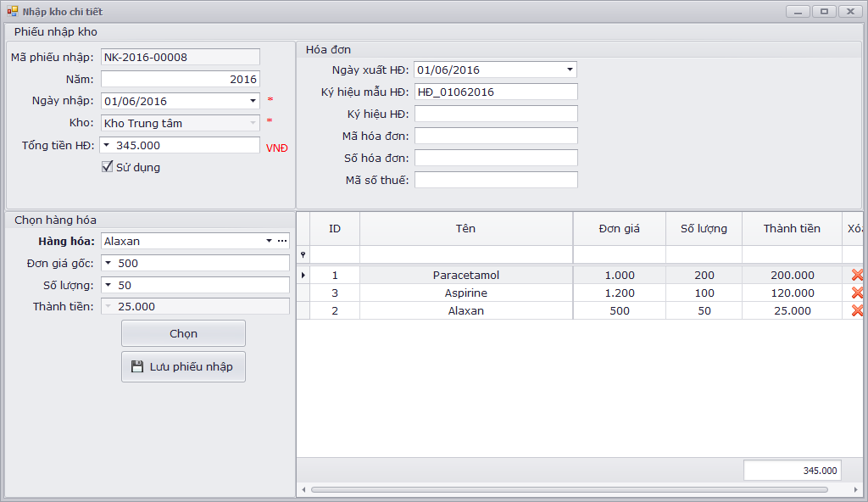Click red X delete icon for Aspirine
This screenshot has height=502, width=868.
[856, 293]
